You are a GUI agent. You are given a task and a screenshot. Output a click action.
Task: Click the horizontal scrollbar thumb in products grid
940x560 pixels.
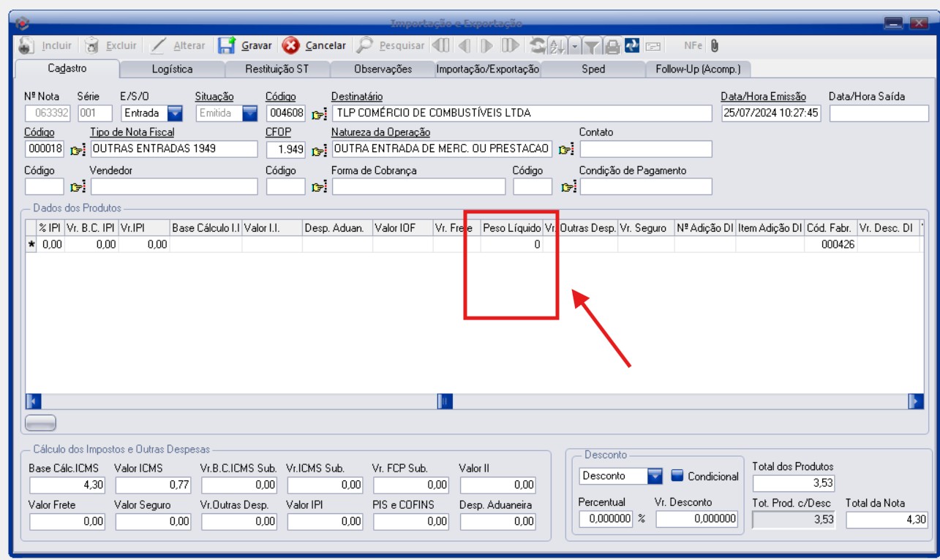[445, 401]
